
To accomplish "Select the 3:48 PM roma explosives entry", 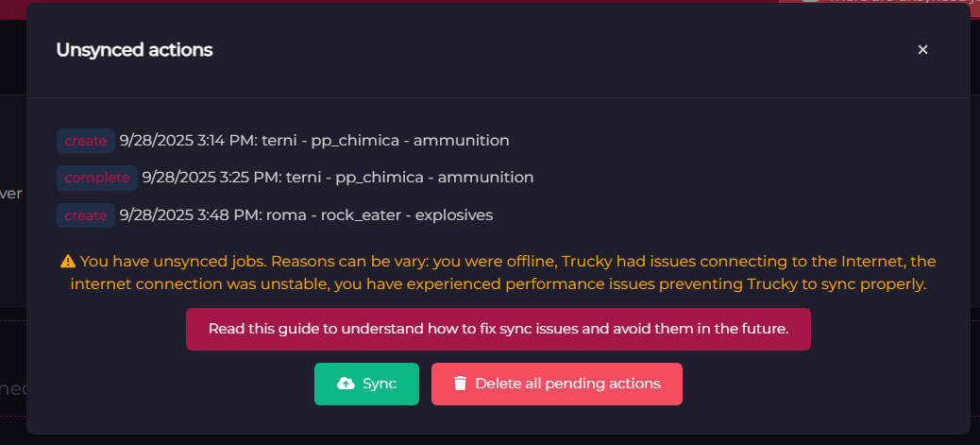I will click(306, 215).
